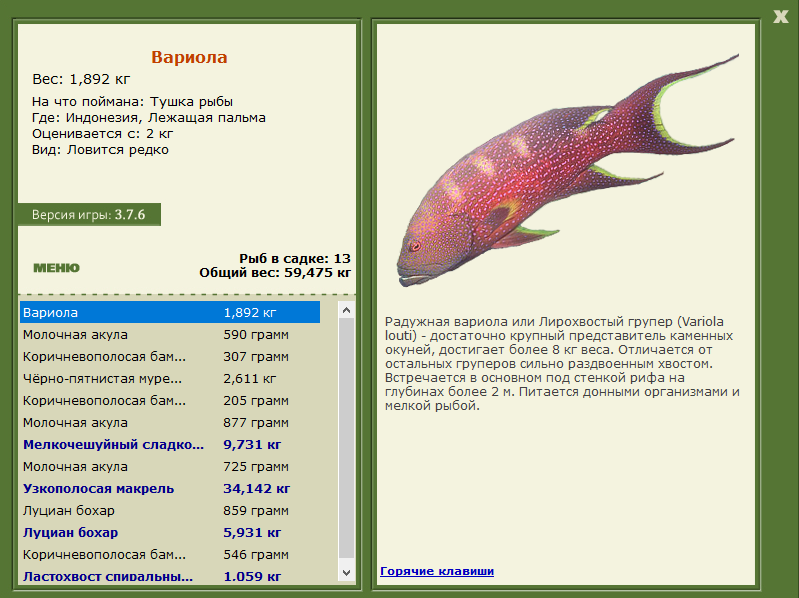Click the Вариола fish illustration
This screenshot has height=598, width=799.
[x=567, y=171]
